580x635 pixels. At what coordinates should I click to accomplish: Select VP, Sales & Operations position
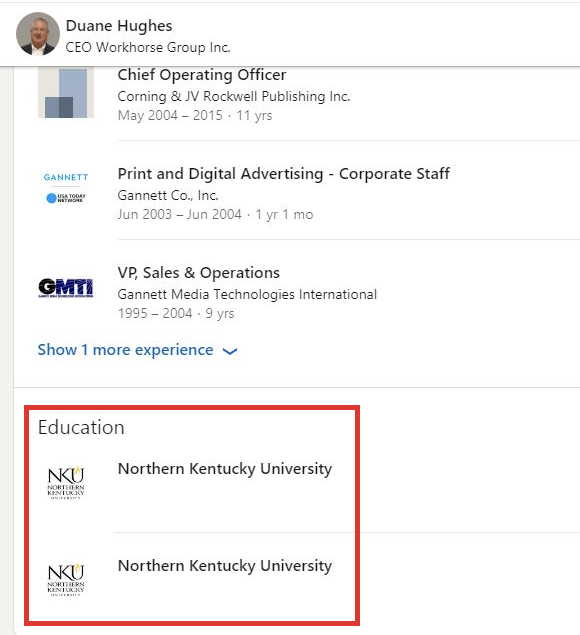coord(198,273)
